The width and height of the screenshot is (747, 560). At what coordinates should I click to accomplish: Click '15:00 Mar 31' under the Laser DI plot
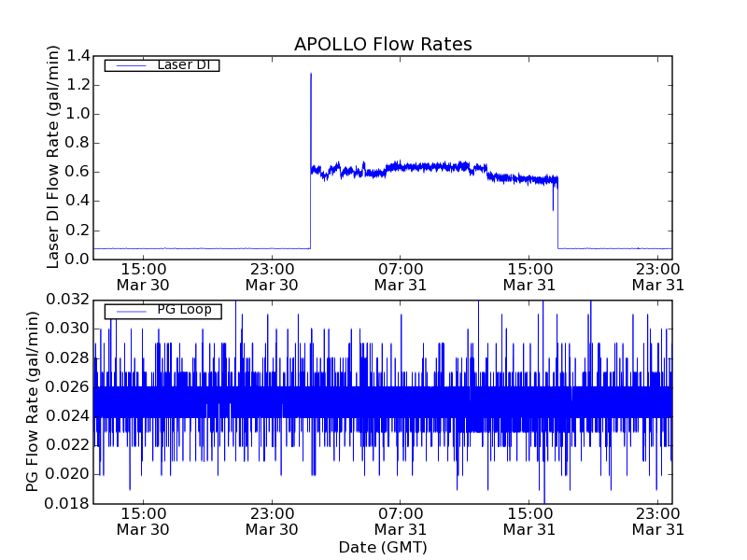[x=529, y=277]
